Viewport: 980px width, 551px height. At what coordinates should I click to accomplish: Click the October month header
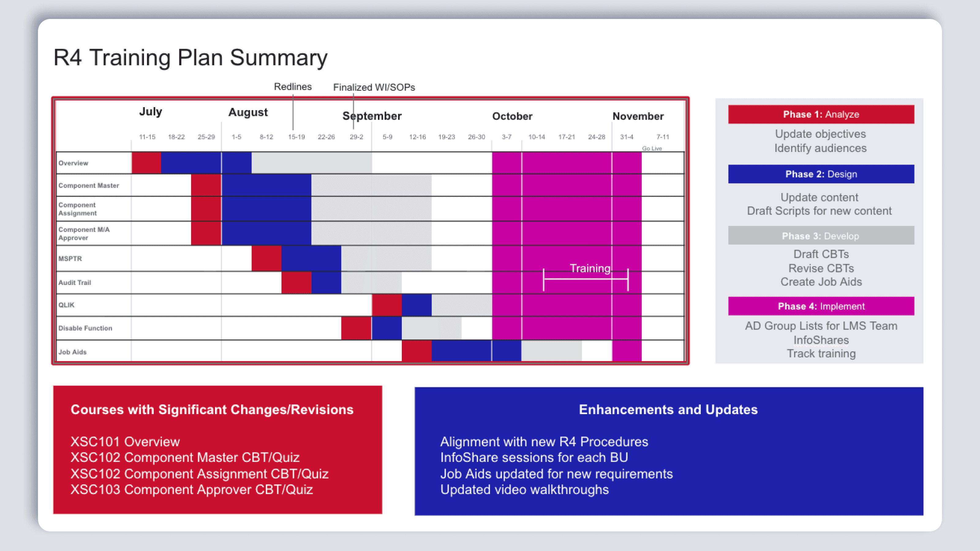click(x=512, y=116)
